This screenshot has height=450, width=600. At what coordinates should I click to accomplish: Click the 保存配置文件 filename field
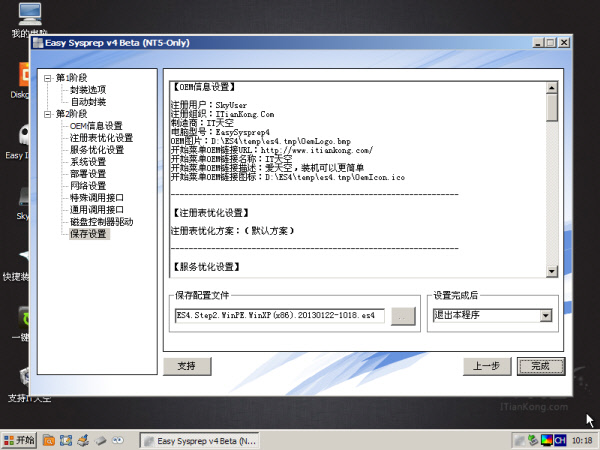pos(280,316)
